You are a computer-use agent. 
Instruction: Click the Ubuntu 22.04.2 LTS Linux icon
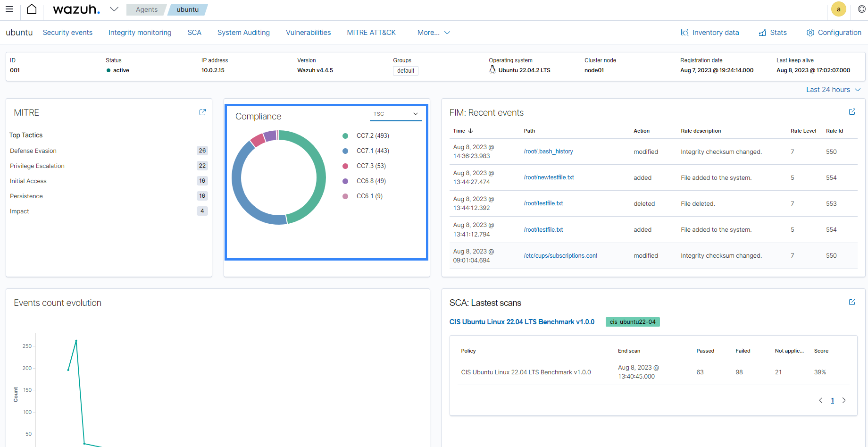coord(492,70)
